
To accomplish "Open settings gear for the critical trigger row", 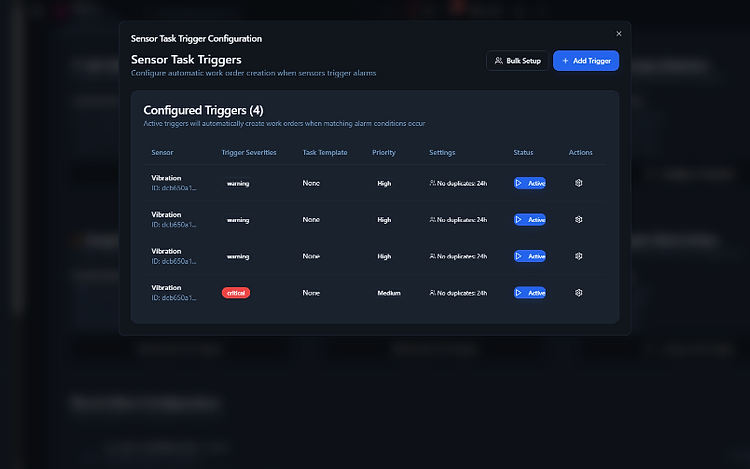I will pyautogui.click(x=578, y=293).
